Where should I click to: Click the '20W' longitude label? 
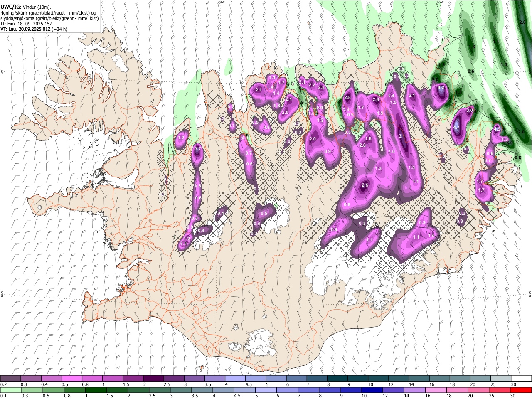point(221,2)
